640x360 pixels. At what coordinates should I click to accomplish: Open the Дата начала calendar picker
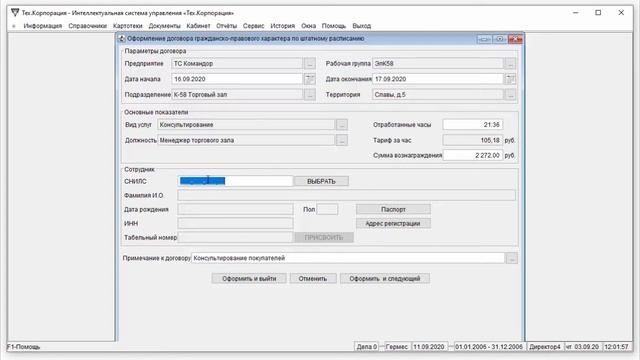tap(310, 79)
